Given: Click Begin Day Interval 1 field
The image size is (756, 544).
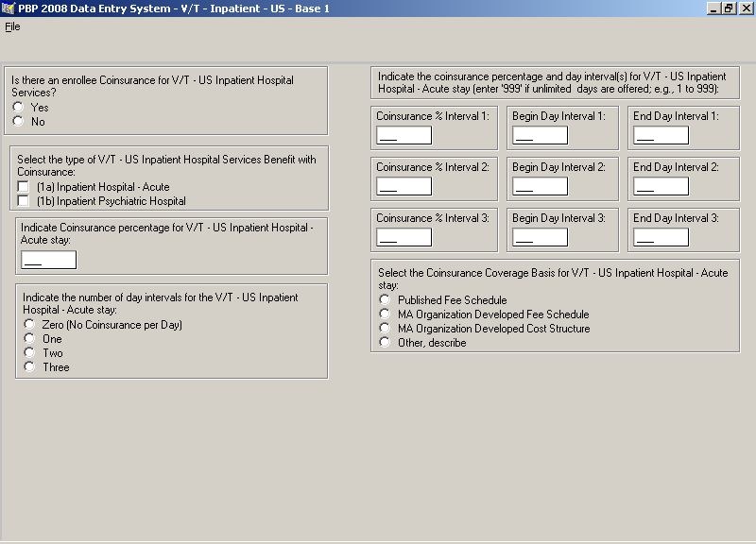Looking at the screenshot, I should [540, 135].
